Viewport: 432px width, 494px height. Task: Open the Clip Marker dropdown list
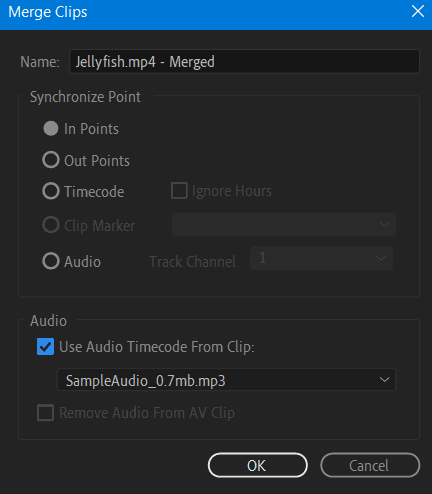[284, 225]
